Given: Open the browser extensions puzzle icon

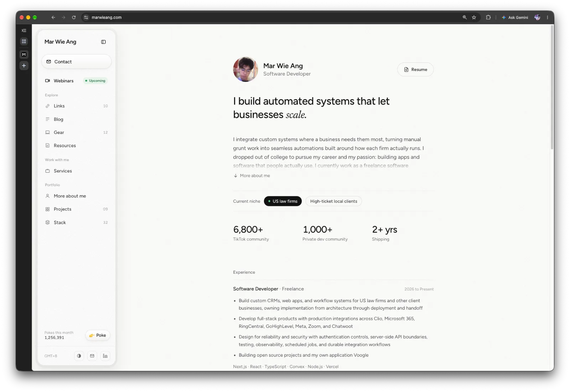Looking at the screenshot, I should point(488,17).
